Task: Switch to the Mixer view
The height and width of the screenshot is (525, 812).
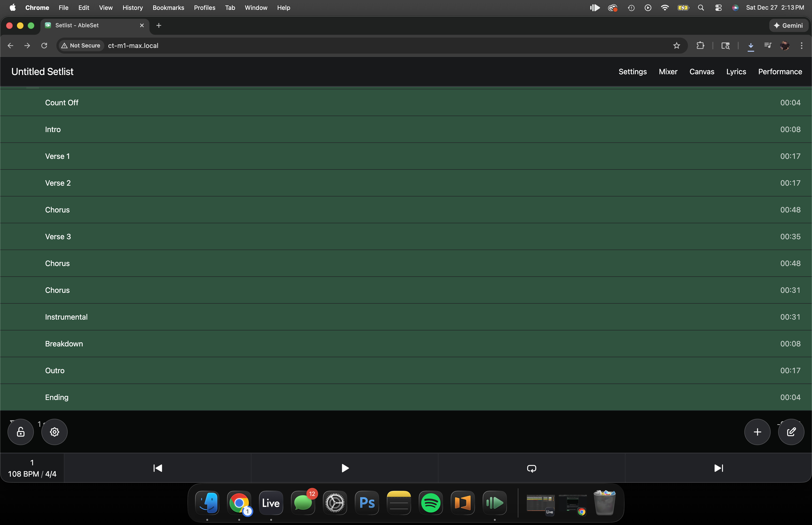Action: 668,72
